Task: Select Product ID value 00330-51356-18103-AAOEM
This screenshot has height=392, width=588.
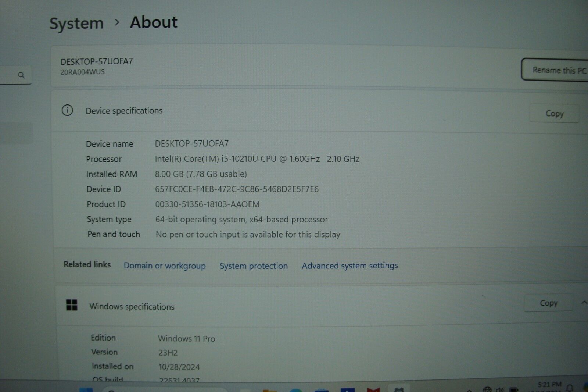Action: (207, 204)
